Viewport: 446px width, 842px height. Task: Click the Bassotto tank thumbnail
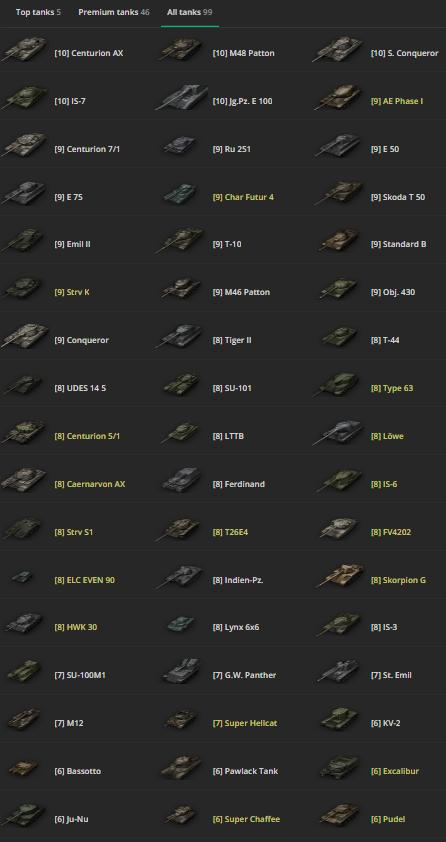click(24, 768)
